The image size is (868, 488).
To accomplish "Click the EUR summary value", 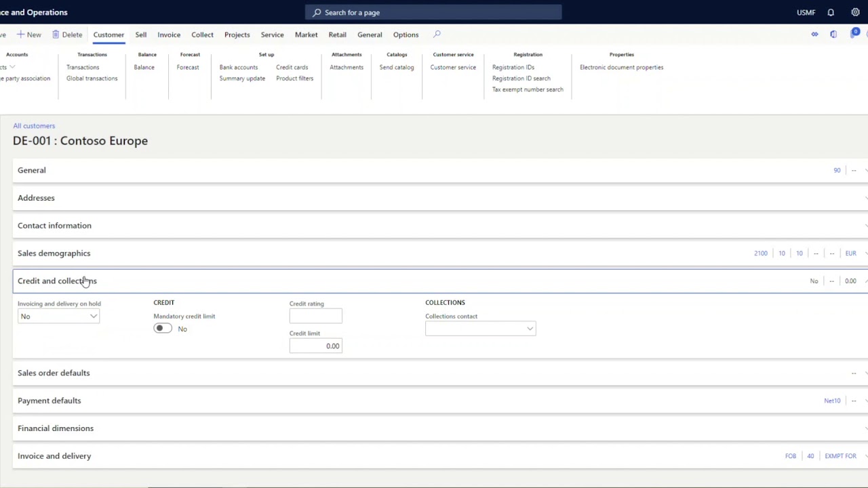I will coord(850,253).
